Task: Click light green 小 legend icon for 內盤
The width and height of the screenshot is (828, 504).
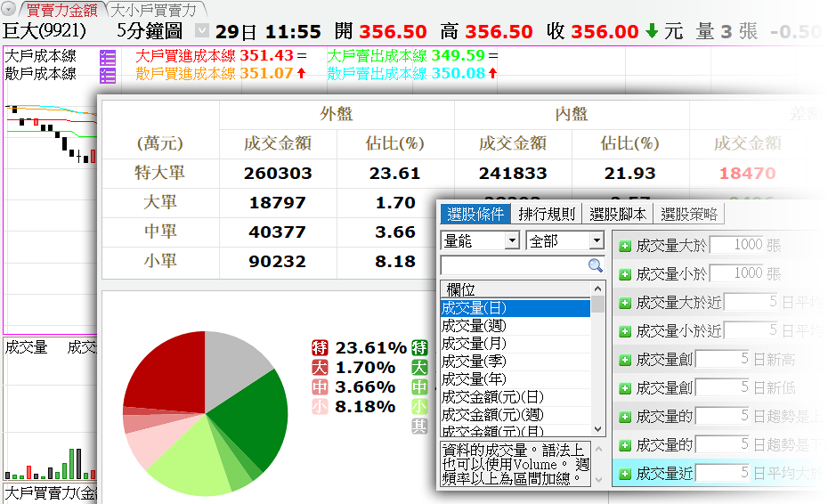Action: [x=419, y=407]
